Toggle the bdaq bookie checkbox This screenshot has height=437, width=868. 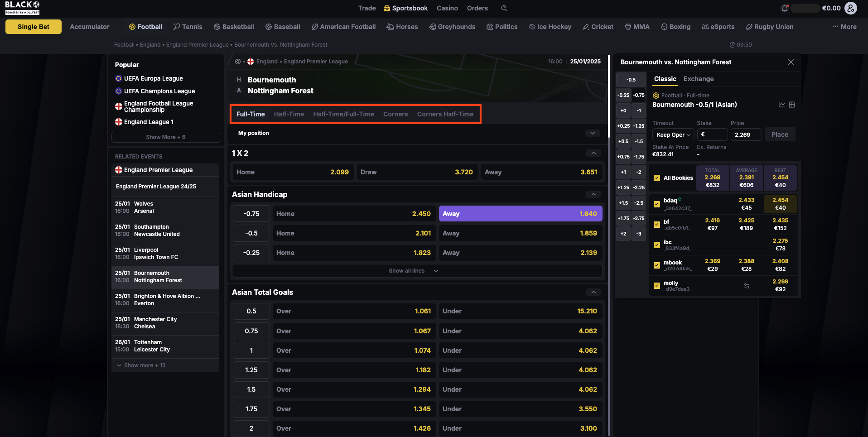pos(656,204)
